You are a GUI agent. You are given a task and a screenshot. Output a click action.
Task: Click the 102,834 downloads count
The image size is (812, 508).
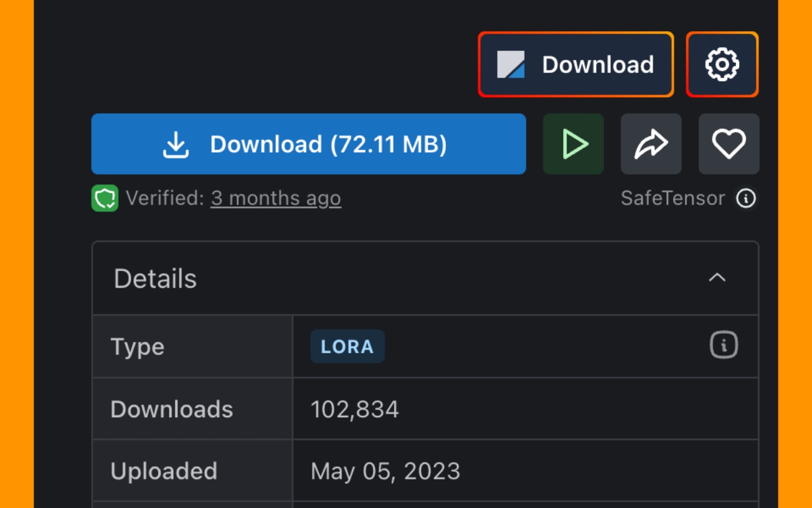pyautogui.click(x=355, y=410)
